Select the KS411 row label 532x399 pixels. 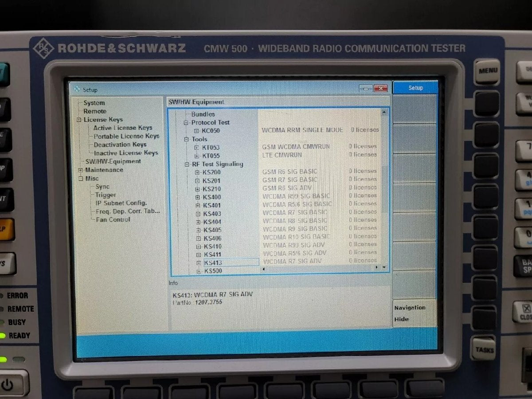[x=213, y=255]
